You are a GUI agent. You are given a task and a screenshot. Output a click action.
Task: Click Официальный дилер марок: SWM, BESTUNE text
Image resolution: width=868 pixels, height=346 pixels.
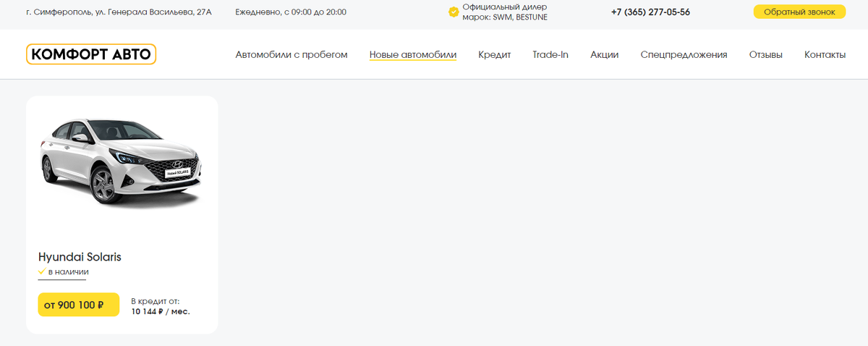pyautogui.click(x=505, y=12)
